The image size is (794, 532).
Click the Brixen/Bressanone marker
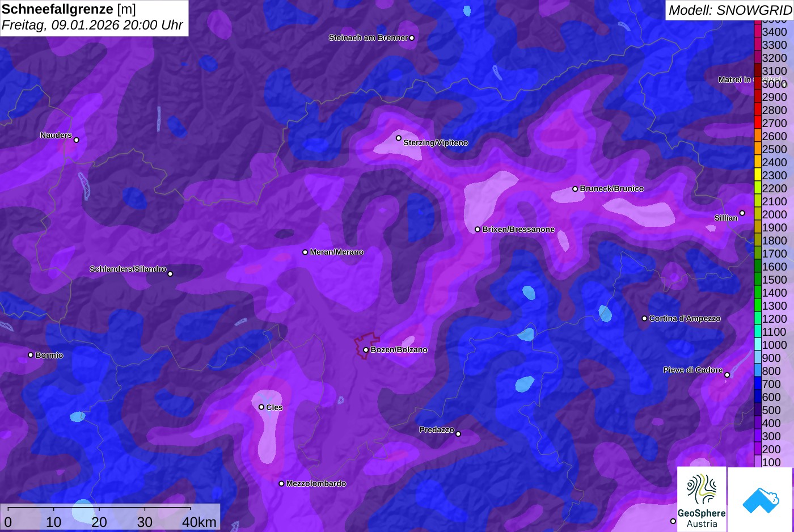coord(478,230)
